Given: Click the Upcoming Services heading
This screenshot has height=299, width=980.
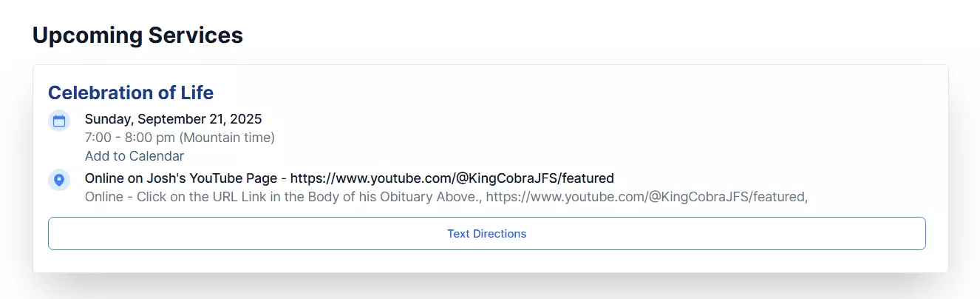Looking at the screenshot, I should click(137, 35).
